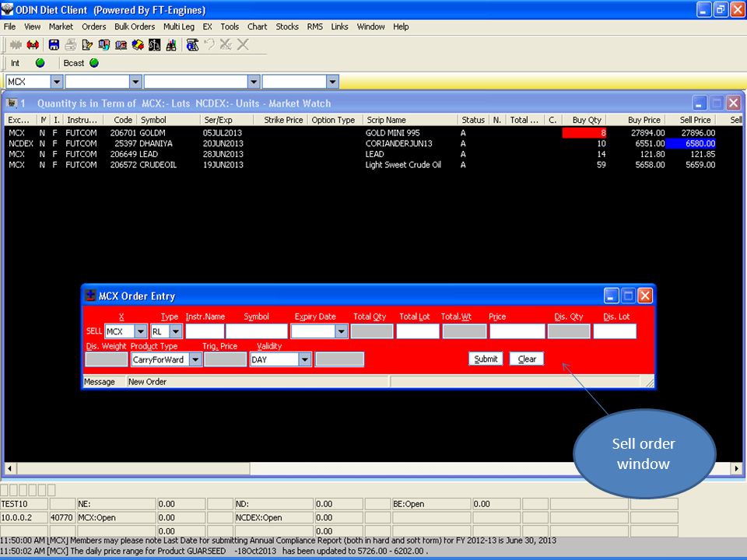This screenshot has height=560, width=747.
Task: Click the highlighted 6580.00 sell price
Action: tap(691, 143)
